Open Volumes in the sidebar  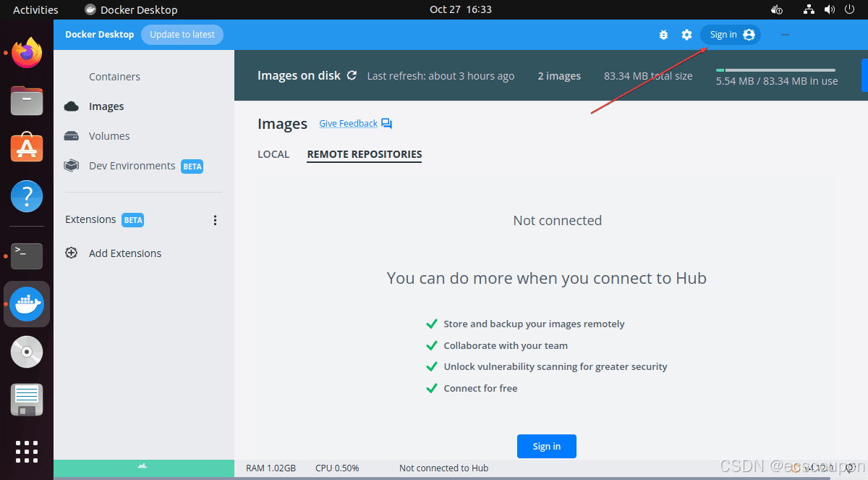(109, 136)
